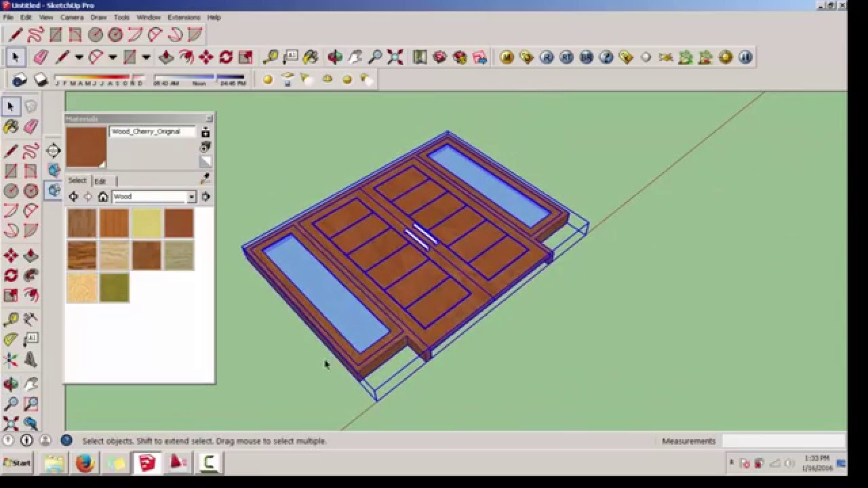Click the In Model home icon
The width and height of the screenshot is (868, 488).
click(103, 197)
